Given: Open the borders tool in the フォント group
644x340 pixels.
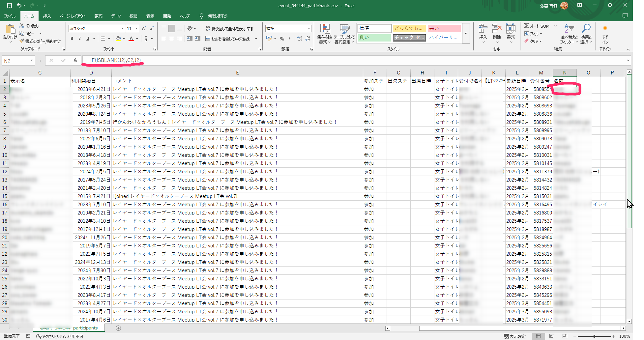Looking at the screenshot, I should [x=103, y=39].
